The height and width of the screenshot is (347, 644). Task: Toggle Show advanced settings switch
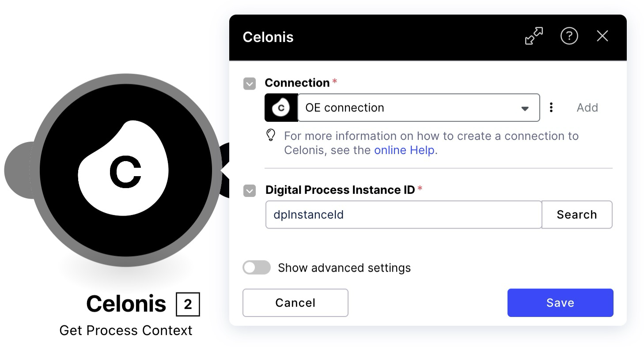click(257, 268)
